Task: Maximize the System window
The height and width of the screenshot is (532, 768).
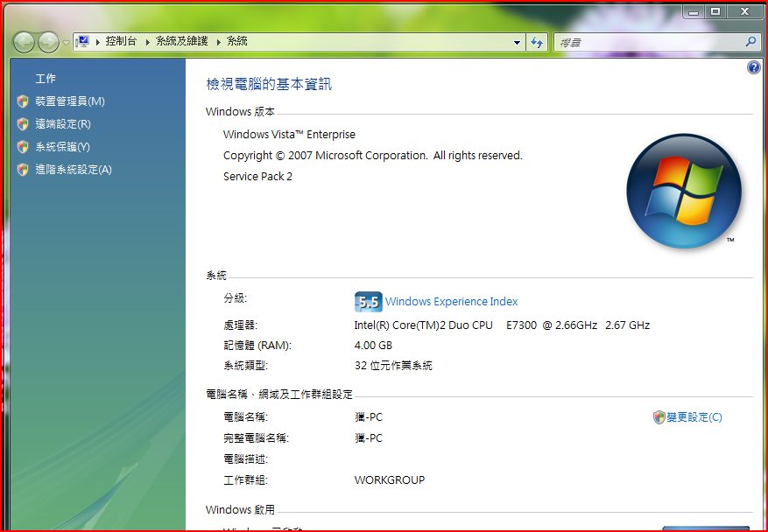Action: (x=715, y=11)
